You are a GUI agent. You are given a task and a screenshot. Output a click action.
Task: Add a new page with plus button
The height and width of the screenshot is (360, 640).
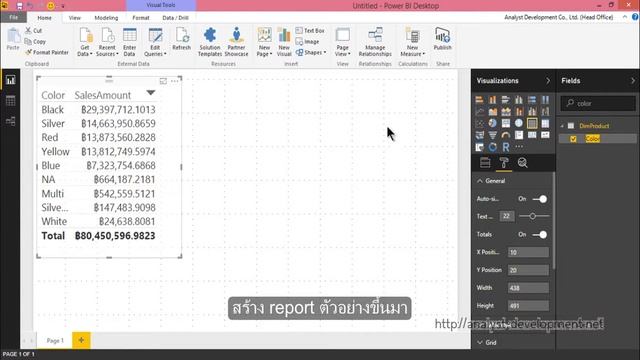tap(81, 340)
